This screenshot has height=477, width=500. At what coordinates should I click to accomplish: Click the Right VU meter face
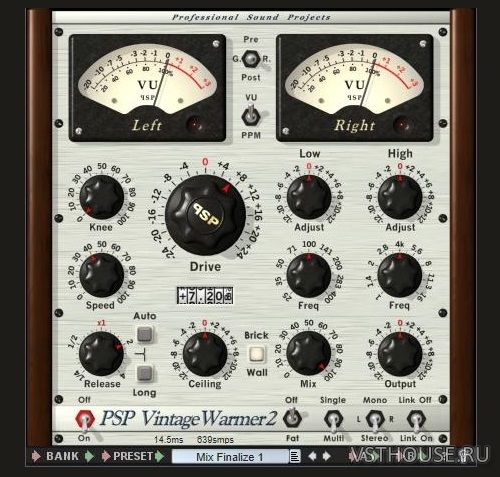tap(355, 80)
